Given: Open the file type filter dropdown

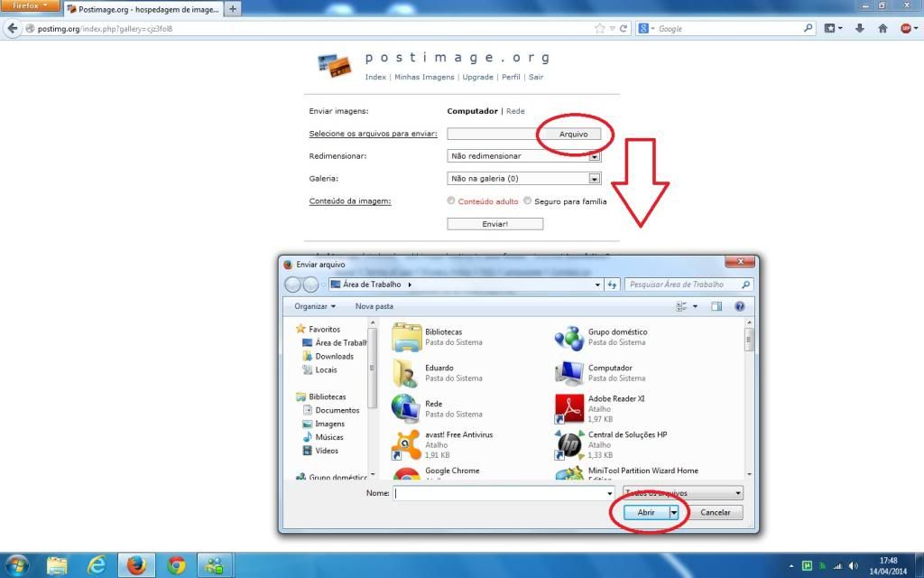Looking at the screenshot, I should [682, 492].
